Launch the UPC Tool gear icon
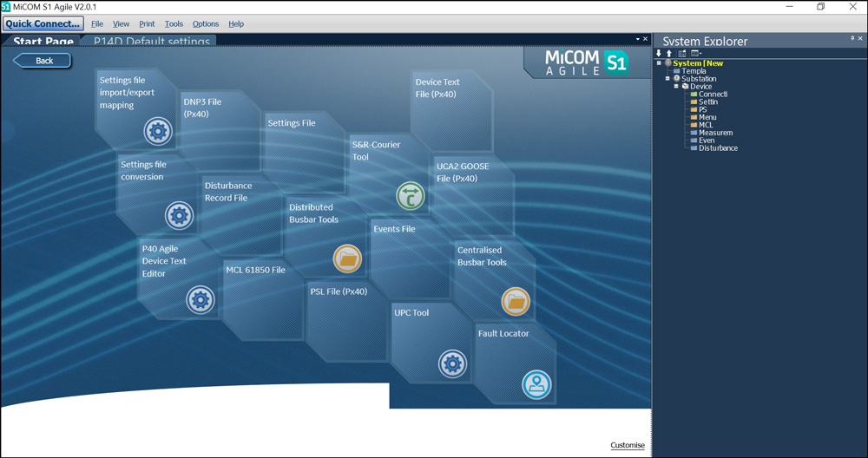 pyautogui.click(x=452, y=364)
